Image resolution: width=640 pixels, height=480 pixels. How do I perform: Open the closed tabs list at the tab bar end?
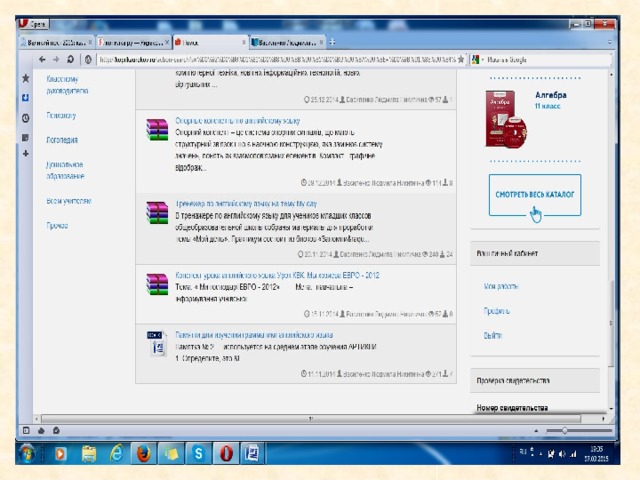coord(609,42)
